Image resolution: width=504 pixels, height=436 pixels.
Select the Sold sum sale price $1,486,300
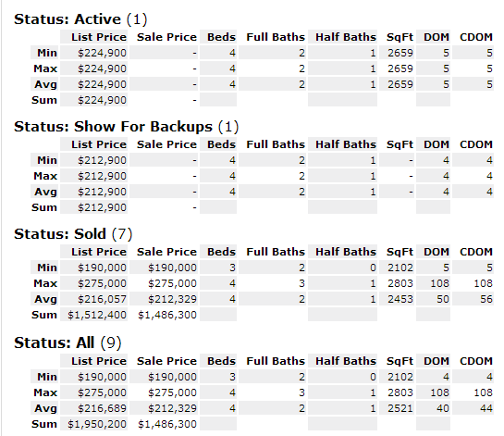tap(167, 315)
